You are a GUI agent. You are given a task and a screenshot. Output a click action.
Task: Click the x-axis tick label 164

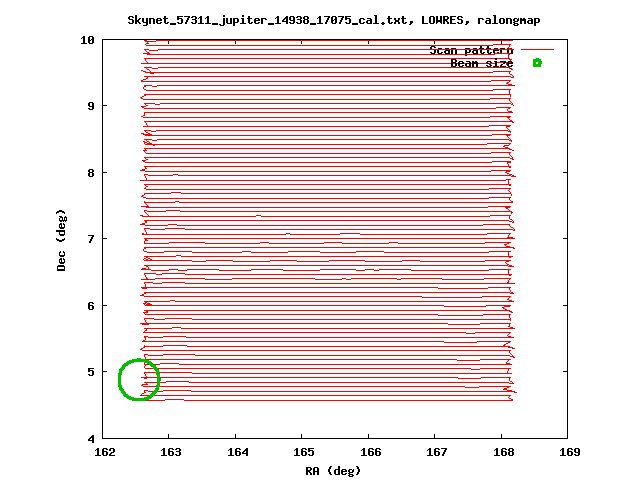[x=238, y=452]
